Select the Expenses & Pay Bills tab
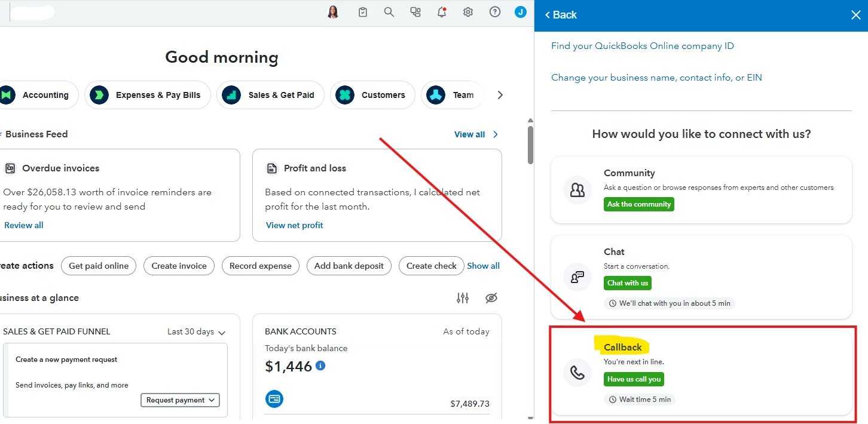Image resolution: width=868 pixels, height=424 pixels. (148, 95)
